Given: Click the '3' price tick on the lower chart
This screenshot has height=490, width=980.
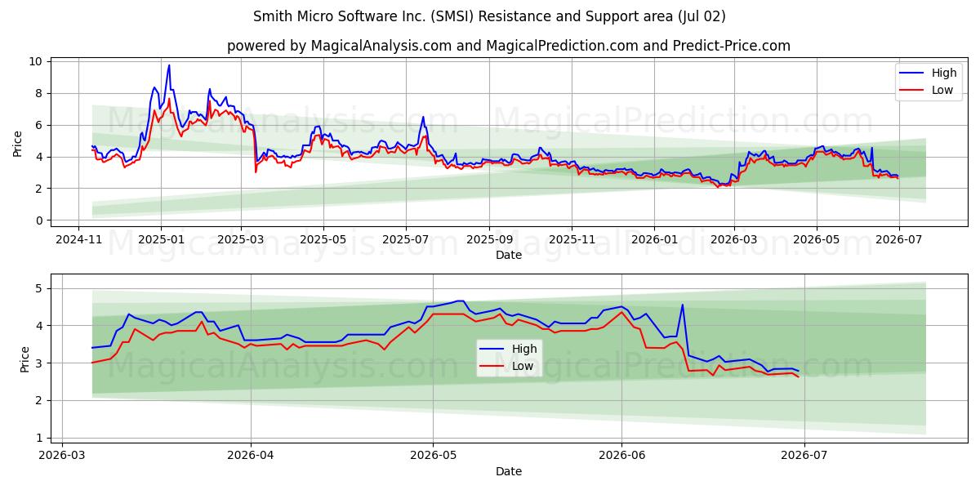Looking at the screenshot, I should point(39,363).
